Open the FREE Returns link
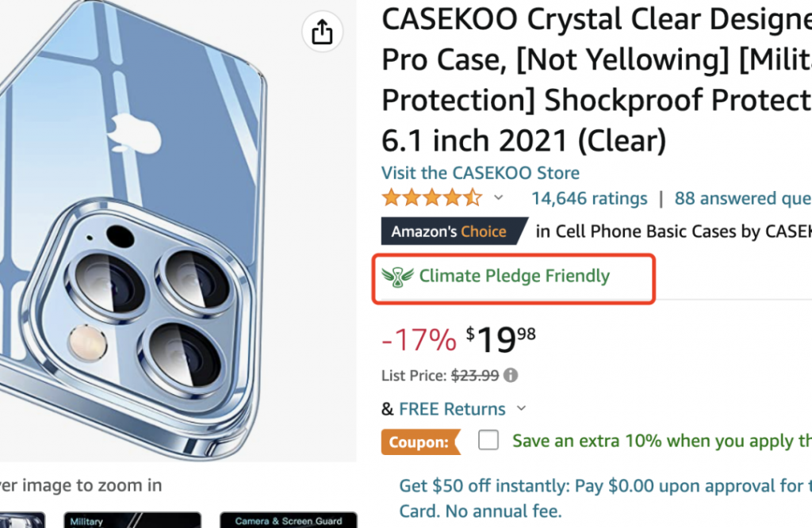The height and width of the screenshot is (528, 812). click(x=452, y=409)
